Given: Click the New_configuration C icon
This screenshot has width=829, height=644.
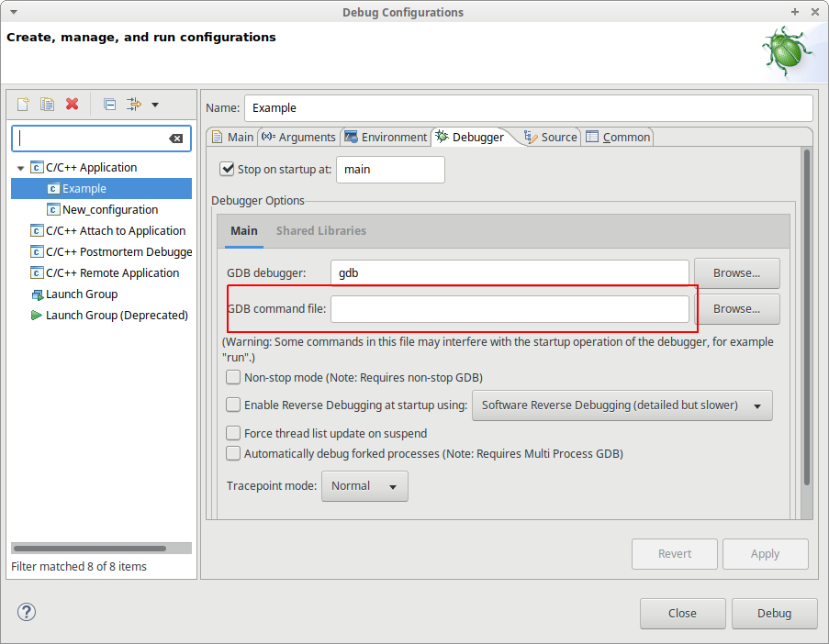Looking at the screenshot, I should coord(53,210).
